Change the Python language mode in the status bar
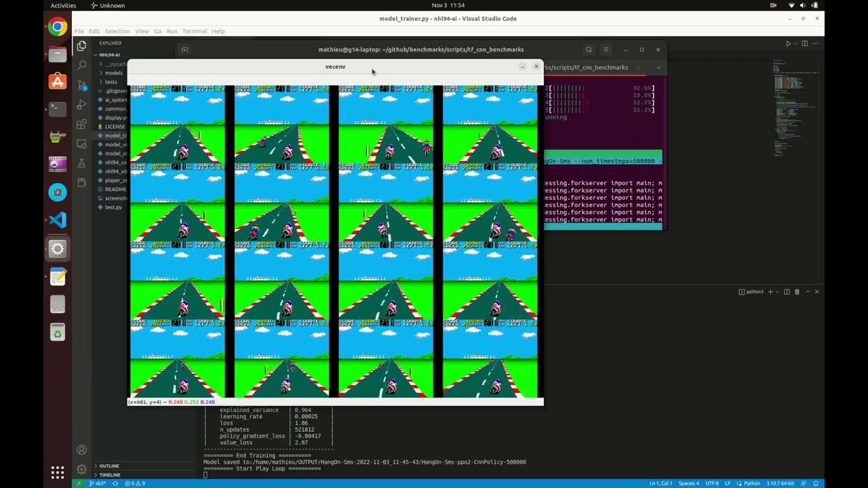868x488 pixels. pos(752,483)
